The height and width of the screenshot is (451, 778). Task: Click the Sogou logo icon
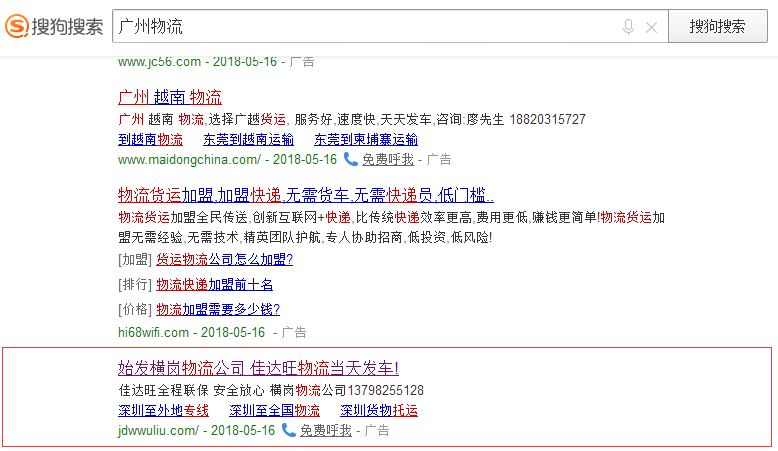17,26
